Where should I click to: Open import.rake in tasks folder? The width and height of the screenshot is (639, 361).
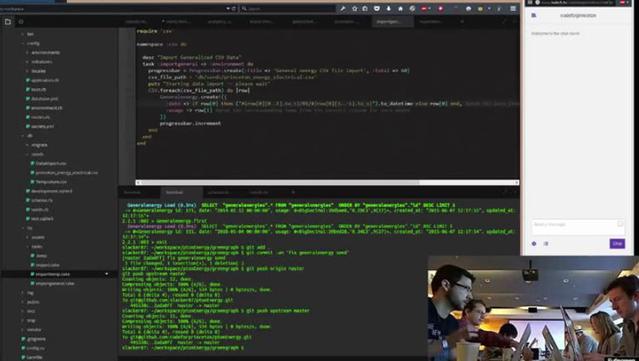coord(46,265)
